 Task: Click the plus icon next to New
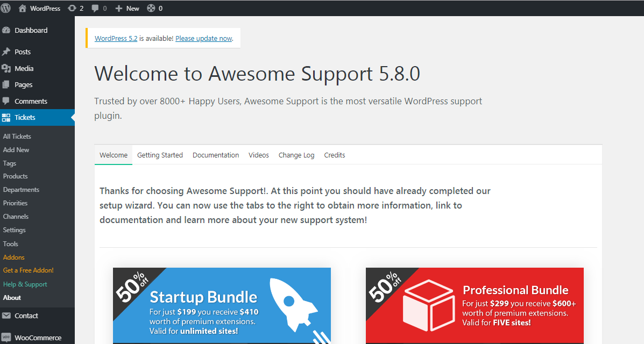pos(119,8)
